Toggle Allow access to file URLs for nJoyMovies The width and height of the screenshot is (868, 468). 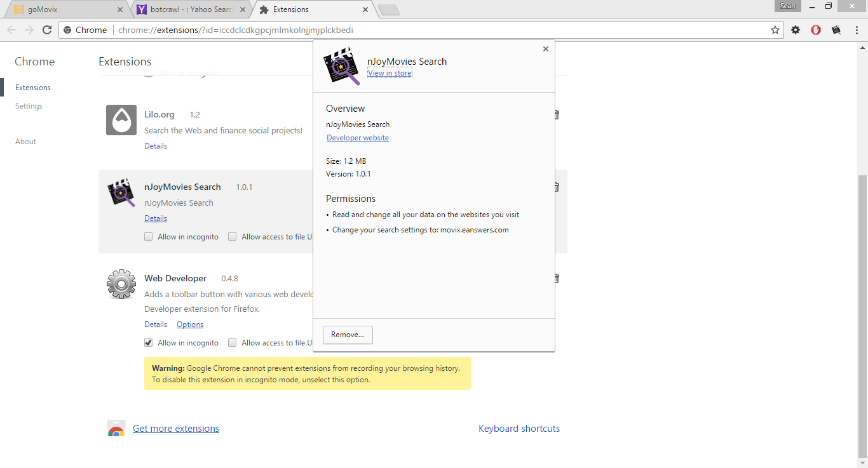(x=232, y=237)
